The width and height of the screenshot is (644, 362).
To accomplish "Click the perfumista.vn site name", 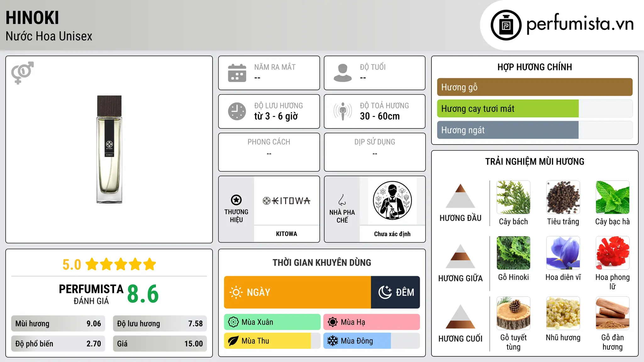I will [580, 24].
